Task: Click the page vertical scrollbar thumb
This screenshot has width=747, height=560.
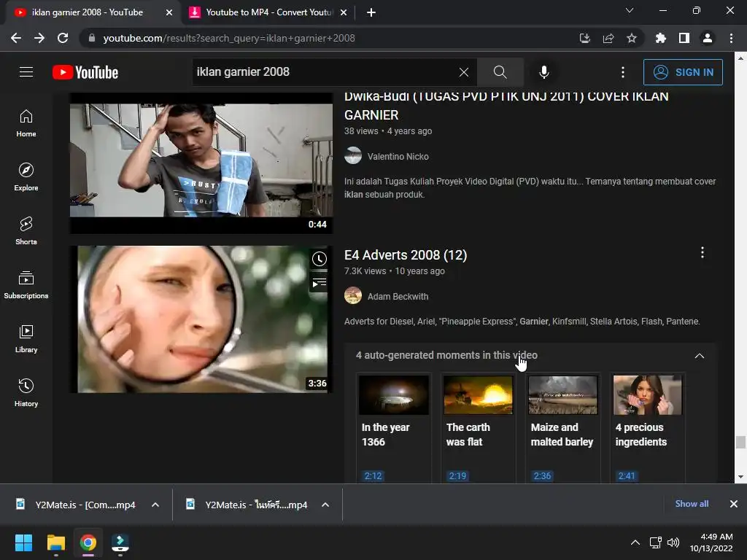Action: click(x=740, y=443)
